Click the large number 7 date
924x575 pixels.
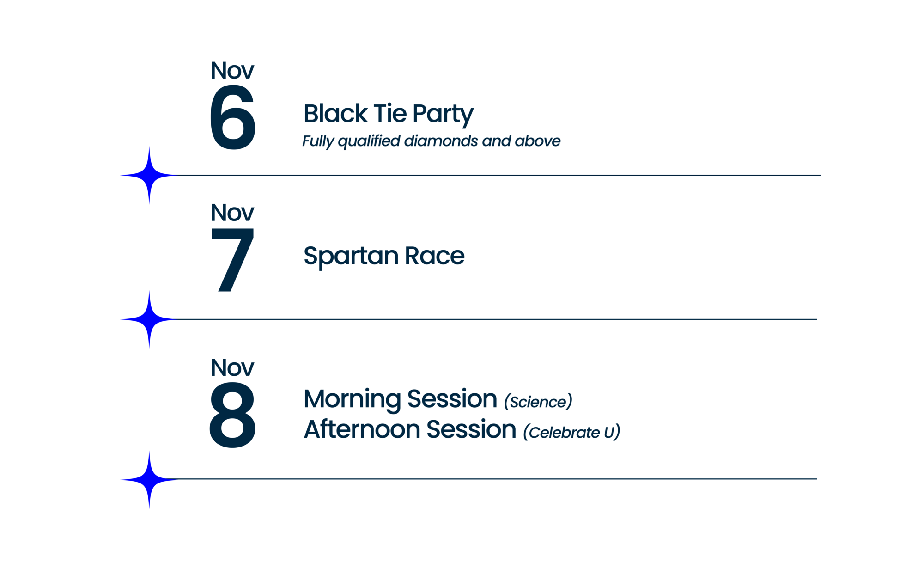pos(232,260)
